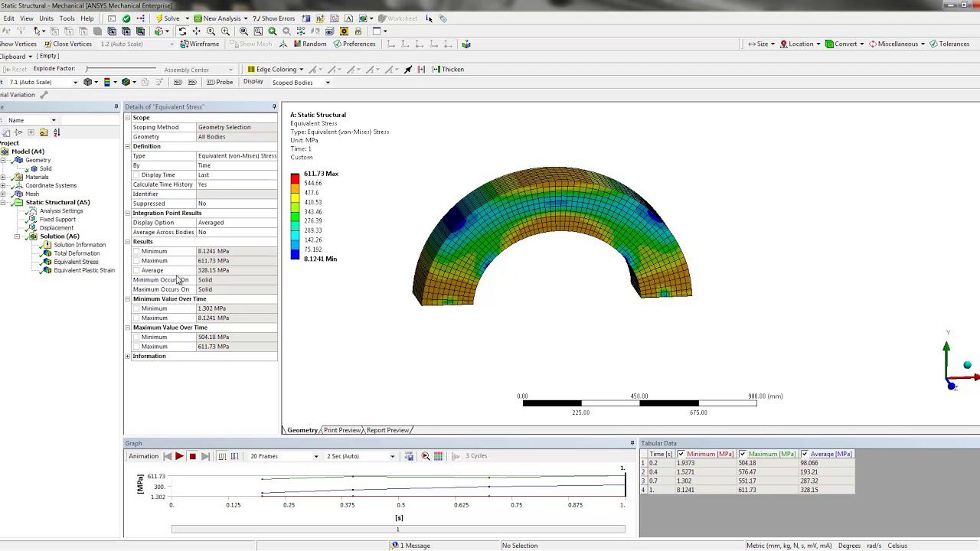
Task: Check the Display Time checkbox
Action: (136, 175)
